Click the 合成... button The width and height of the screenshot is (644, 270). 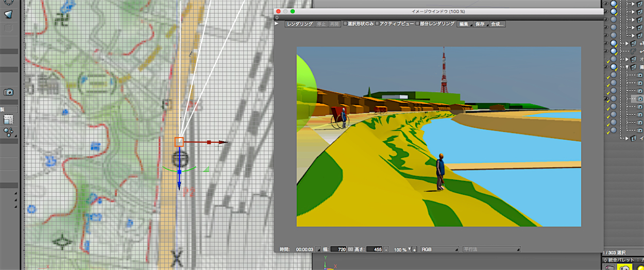click(x=497, y=24)
